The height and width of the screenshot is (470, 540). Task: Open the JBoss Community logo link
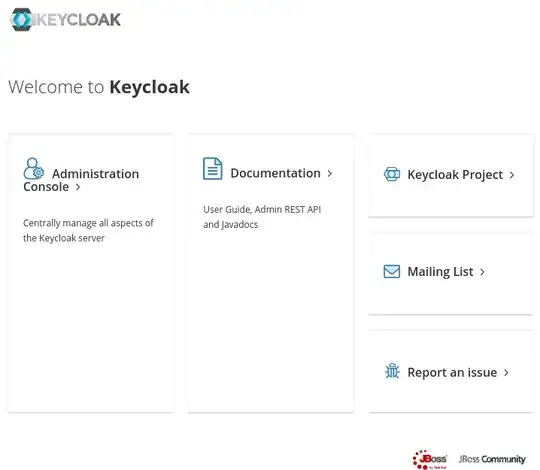[492, 459]
